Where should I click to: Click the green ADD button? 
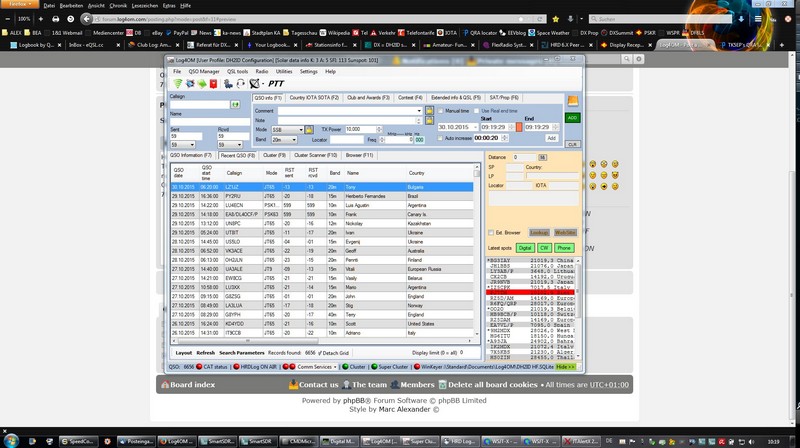(572, 118)
